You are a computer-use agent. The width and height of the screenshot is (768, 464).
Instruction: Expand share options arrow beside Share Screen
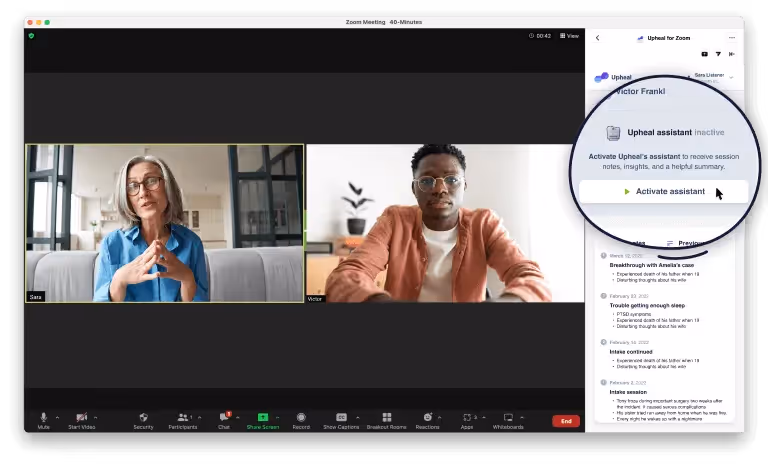point(277,417)
